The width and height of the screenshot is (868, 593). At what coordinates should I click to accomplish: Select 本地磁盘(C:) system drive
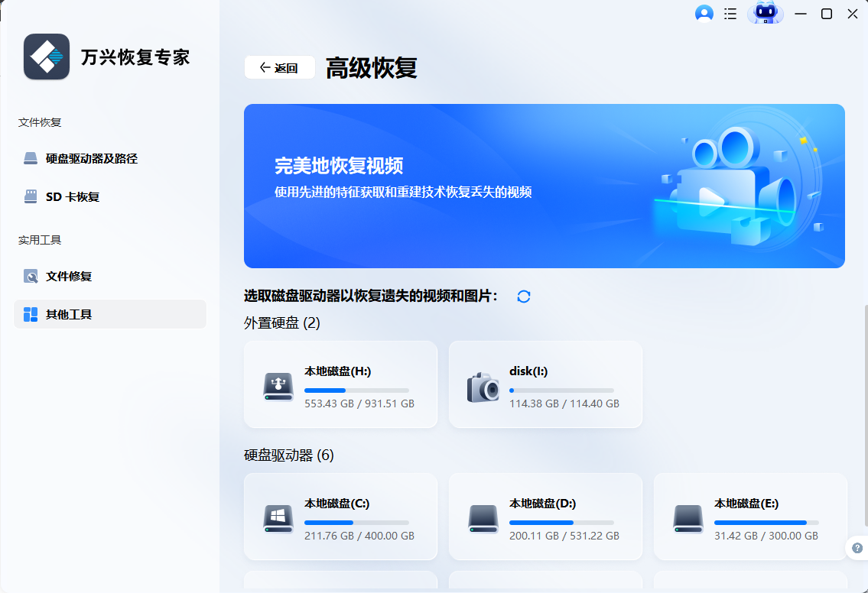coord(340,517)
